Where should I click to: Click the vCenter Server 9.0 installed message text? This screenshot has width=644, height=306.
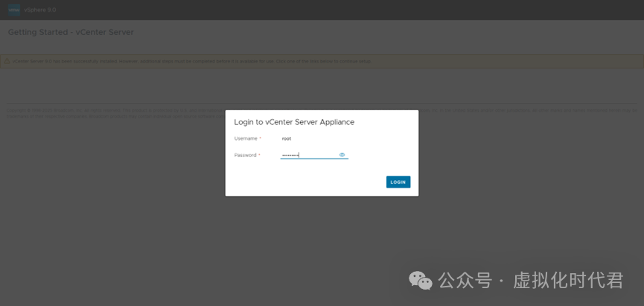pos(192,61)
